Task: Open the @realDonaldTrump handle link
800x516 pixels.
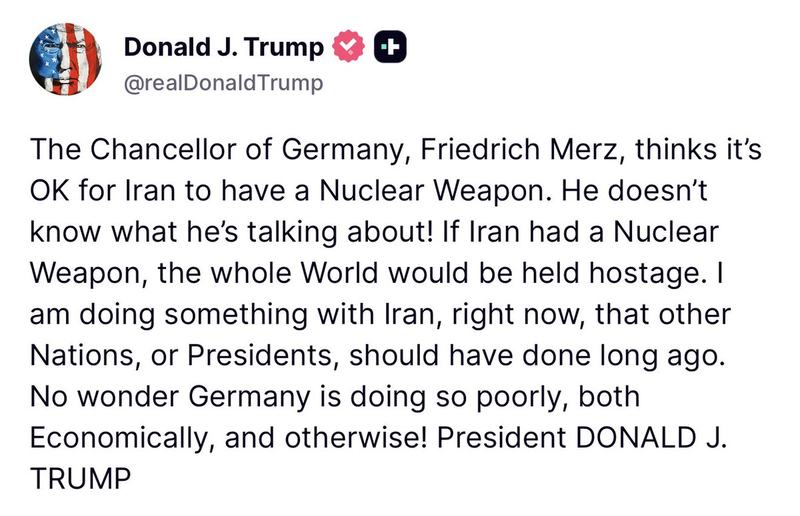Action: pyautogui.click(x=223, y=83)
